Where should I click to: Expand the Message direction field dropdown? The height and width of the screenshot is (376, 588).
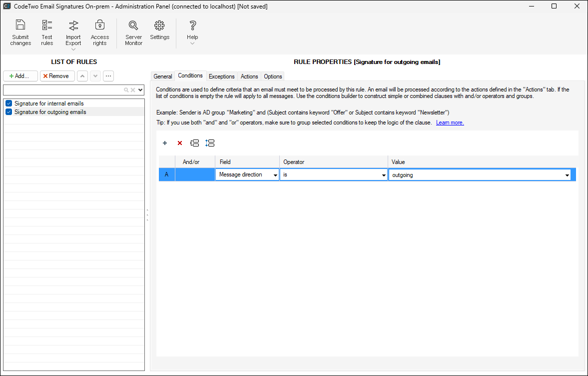point(275,175)
